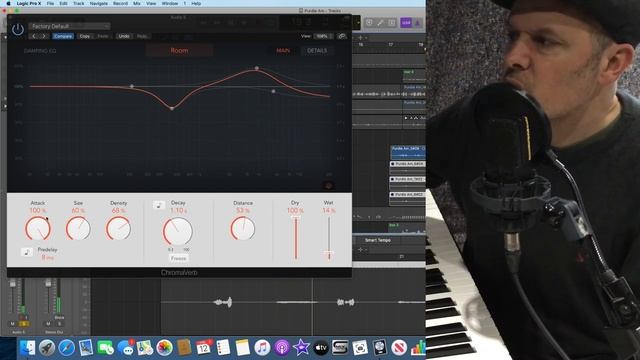Select the high EQ band control point
Screen dimensions: 640x360
tap(273, 91)
